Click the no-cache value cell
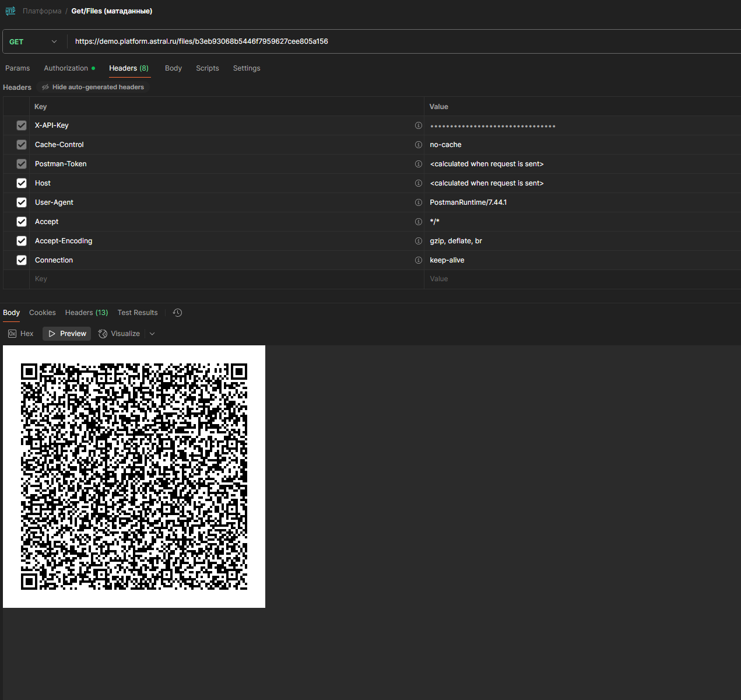Screen dimensions: 741x700 tap(582, 145)
